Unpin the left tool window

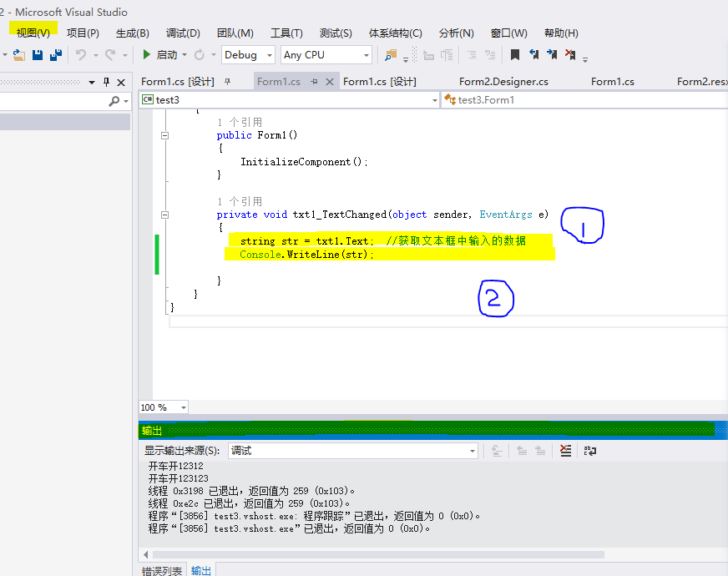tap(106, 81)
